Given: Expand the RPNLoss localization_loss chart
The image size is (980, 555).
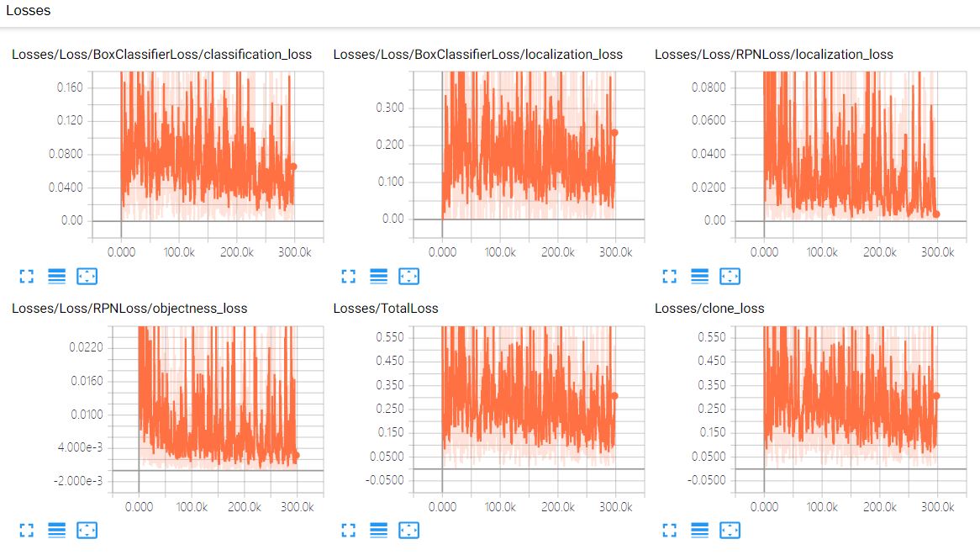Looking at the screenshot, I should (x=669, y=276).
